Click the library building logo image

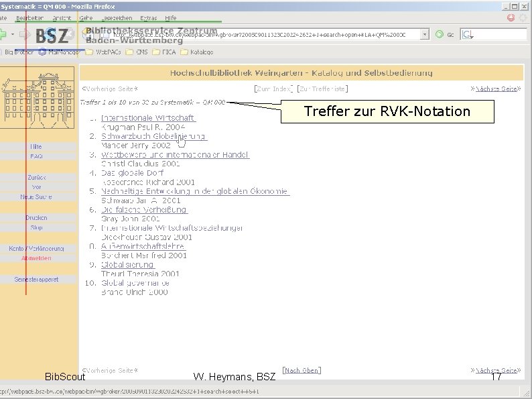(38, 98)
